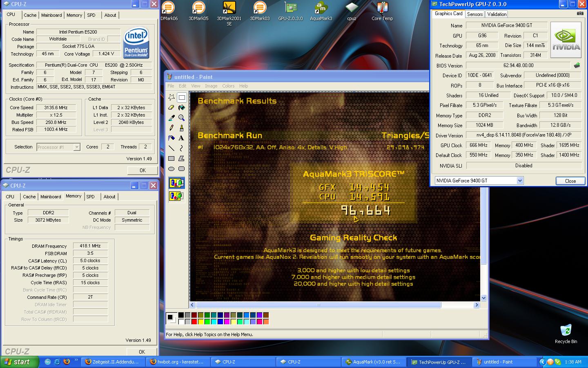Image resolution: width=588 pixels, height=368 pixels.
Task: Open the Windows start menu
Action: (x=20, y=362)
